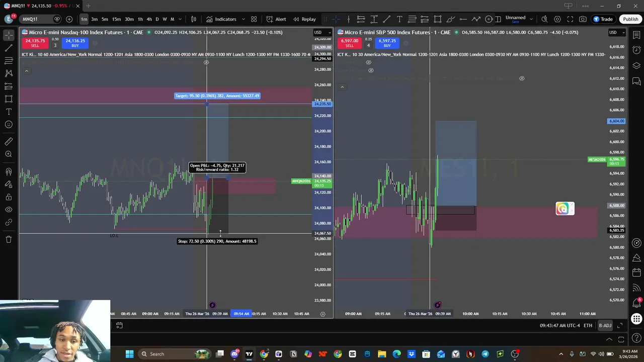Select the 30m timeframe

pos(129,19)
